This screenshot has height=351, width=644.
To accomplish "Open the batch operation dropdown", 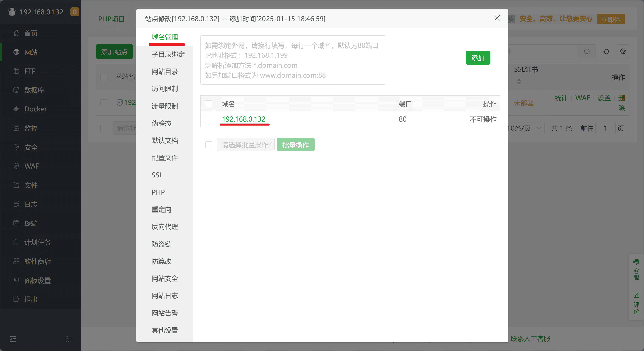I will [246, 145].
